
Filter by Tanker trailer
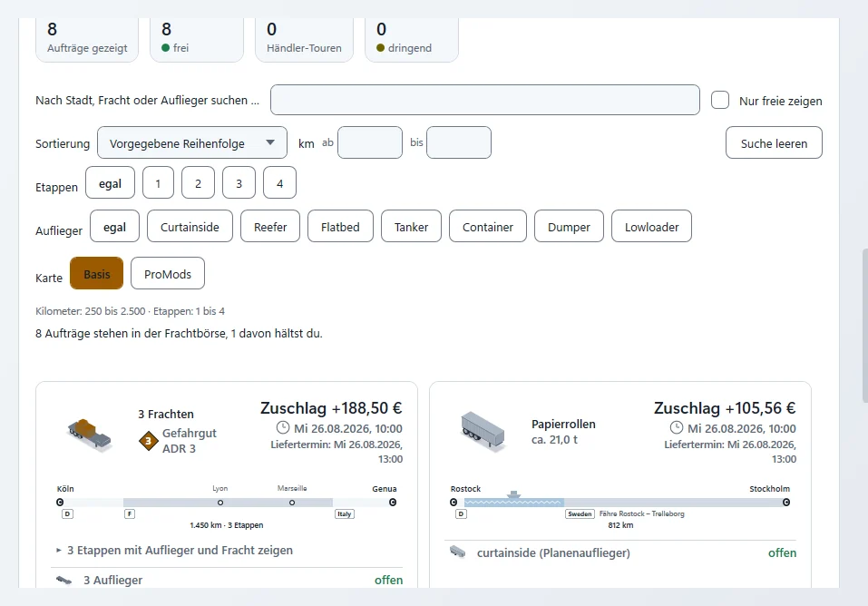tap(411, 226)
